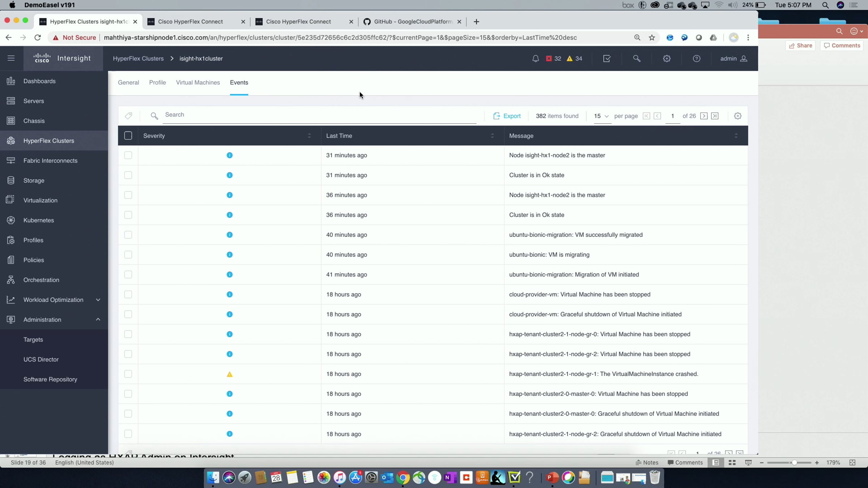
Task: Jump to the last events page
Action: (715, 116)
